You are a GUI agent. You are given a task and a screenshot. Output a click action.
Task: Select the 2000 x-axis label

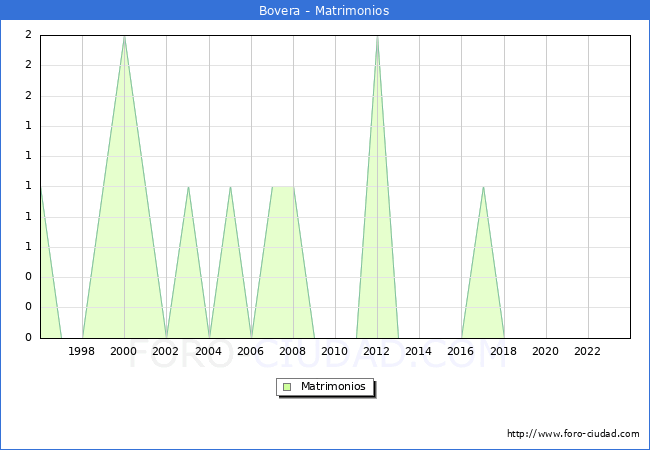[x=123, y=351]
